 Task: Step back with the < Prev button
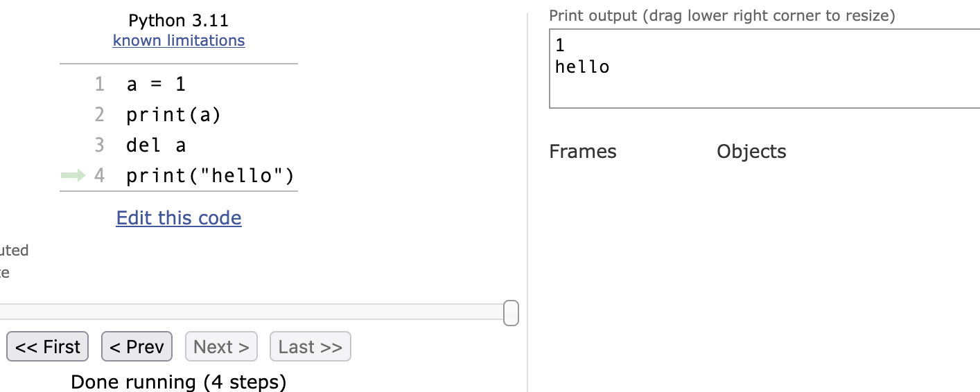click(137, 347)
